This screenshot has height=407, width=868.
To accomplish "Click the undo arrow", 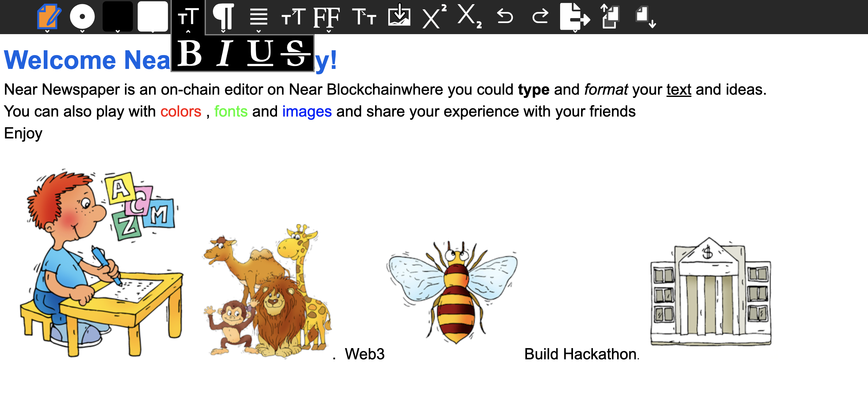I will click(505, 16).
